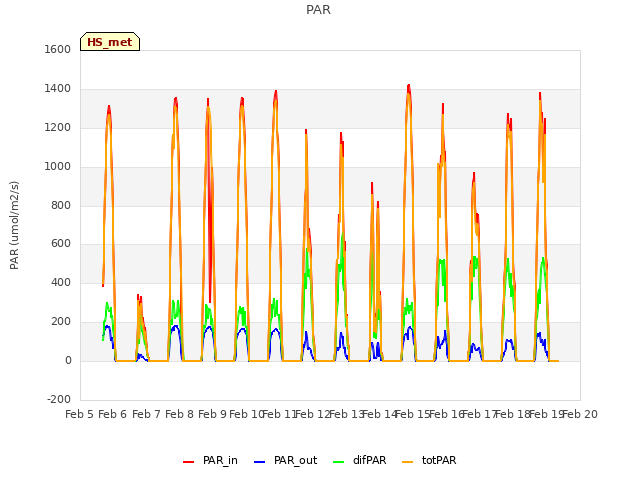Click the 800 y-axis tick label

(61, 206)
